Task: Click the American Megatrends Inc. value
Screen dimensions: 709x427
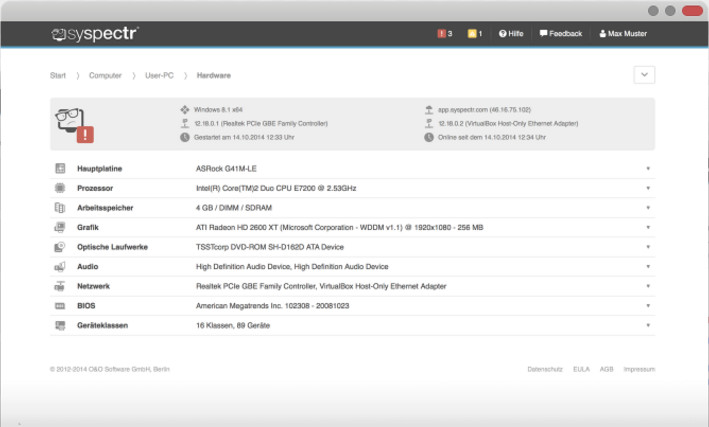Action: 272,306
